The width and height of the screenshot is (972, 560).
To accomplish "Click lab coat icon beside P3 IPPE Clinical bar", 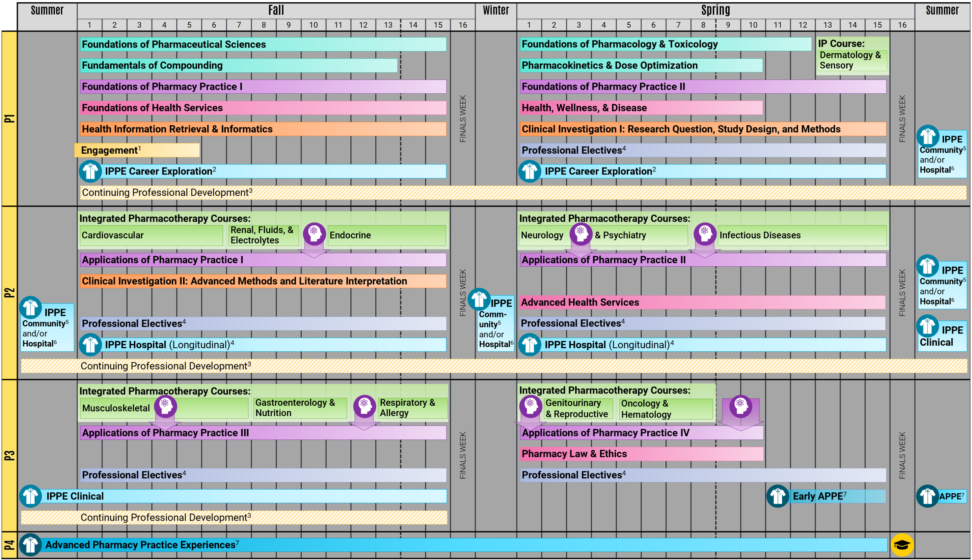I will tap(30, 496).
